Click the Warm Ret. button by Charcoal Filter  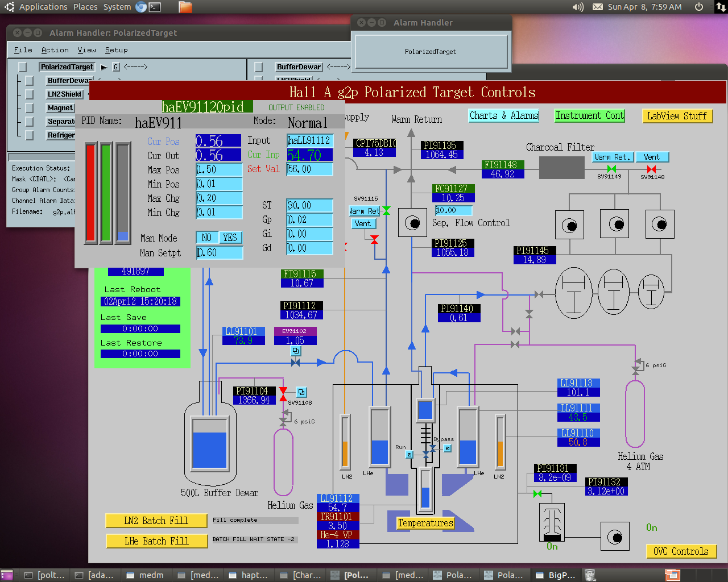coord(612,157)
